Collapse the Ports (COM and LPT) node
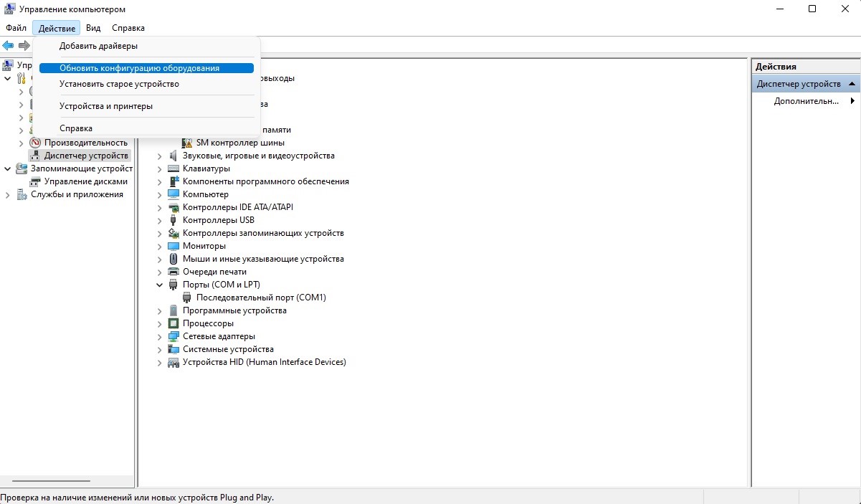The width and height of the screenshot is (861, 504). point(160,285)
